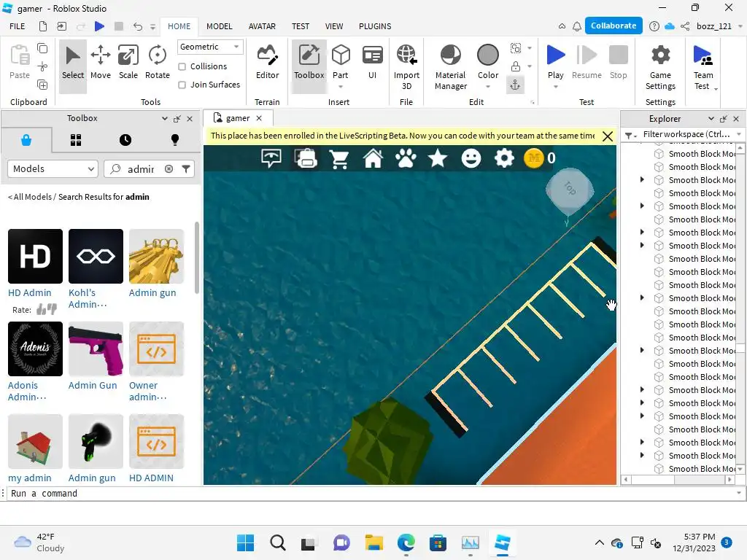Select the Kohl's Admin thumbnail
This screenshot has width=747, height=560.
(96, 256)
